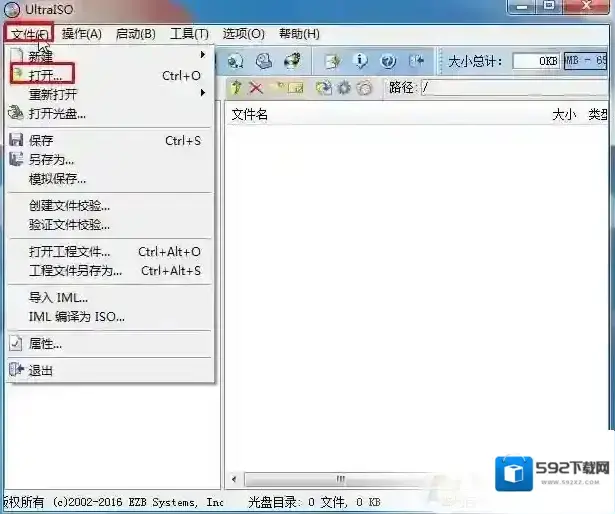Click the 属性... properties icon
The image size is (615, 514).
(17, 344)
